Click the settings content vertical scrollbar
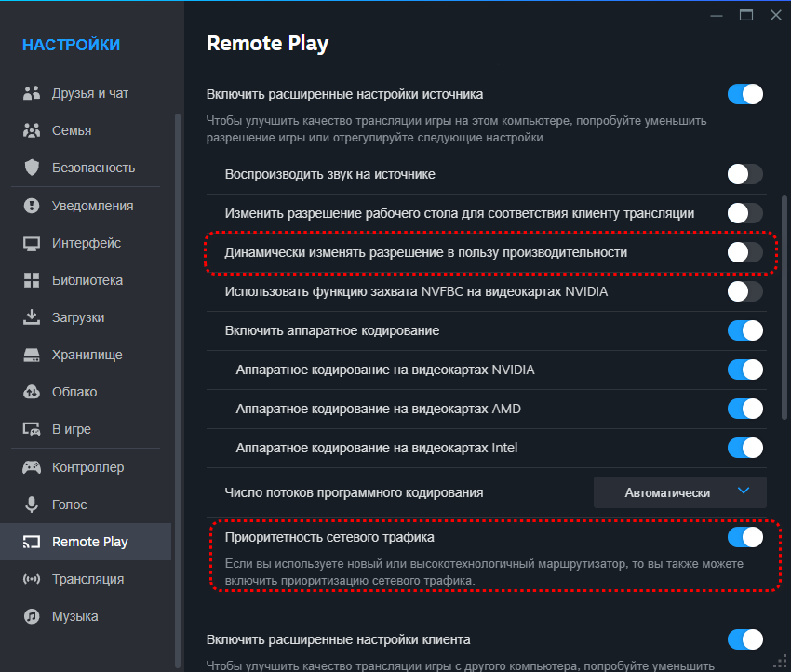 coord(784,307)
